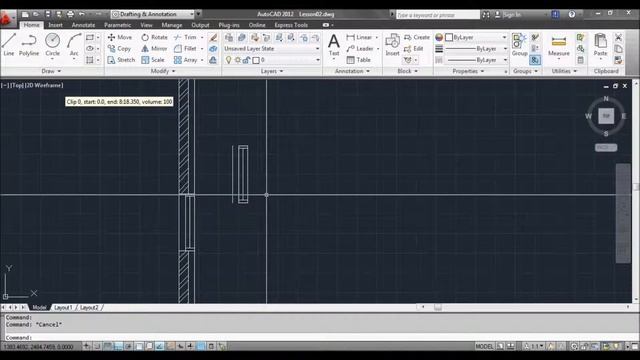
Task: Click the Create block button
Action: coord(417,37)
